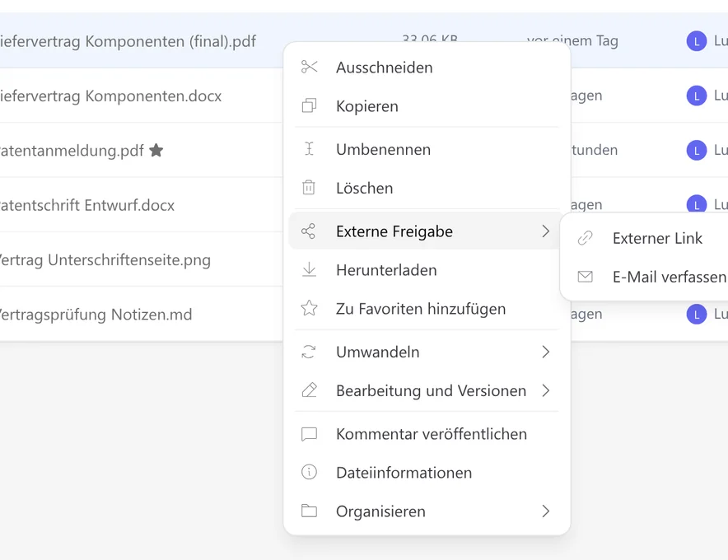Expand the Umwandeln submenu chevron

click(546, 352)
